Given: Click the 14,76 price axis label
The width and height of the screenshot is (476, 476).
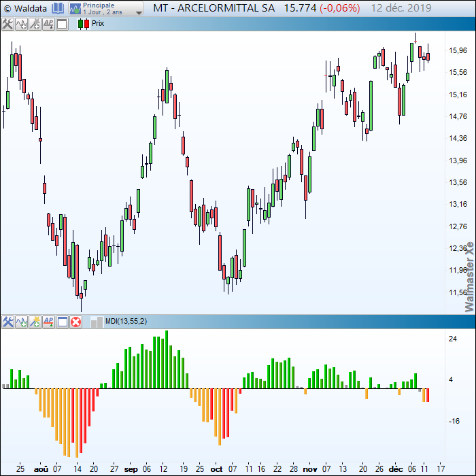Looking at the screenshot, I should point(458,116).
